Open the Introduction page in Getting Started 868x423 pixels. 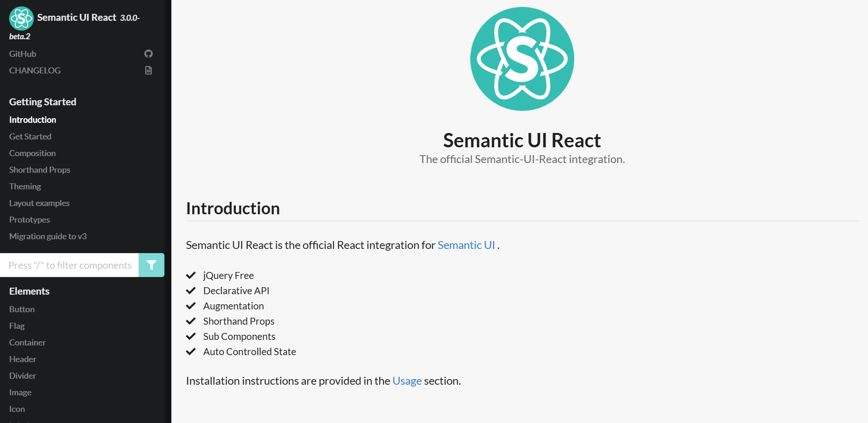32,120
